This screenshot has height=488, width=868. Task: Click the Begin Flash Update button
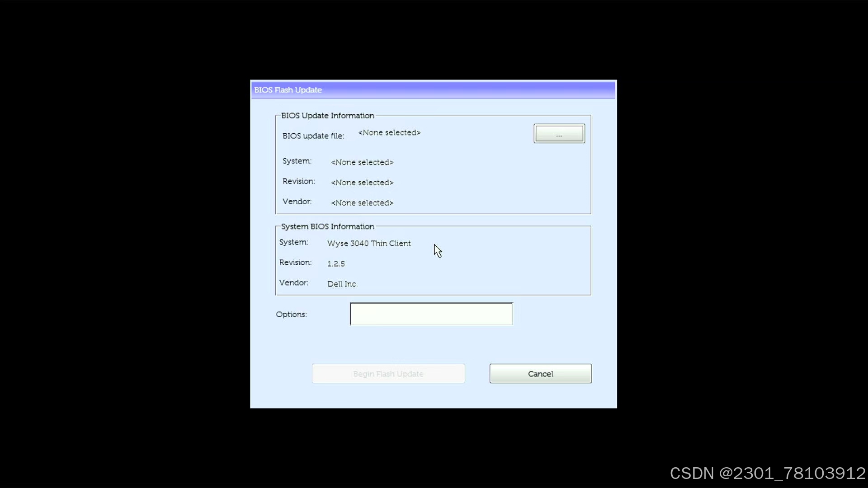388,374
